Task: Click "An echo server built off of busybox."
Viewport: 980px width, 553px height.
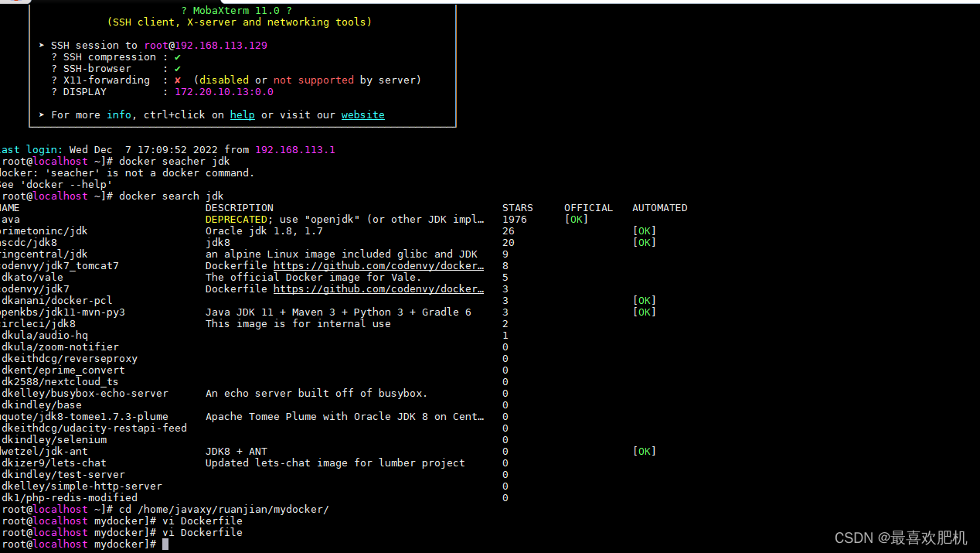Action: [317, 393]
